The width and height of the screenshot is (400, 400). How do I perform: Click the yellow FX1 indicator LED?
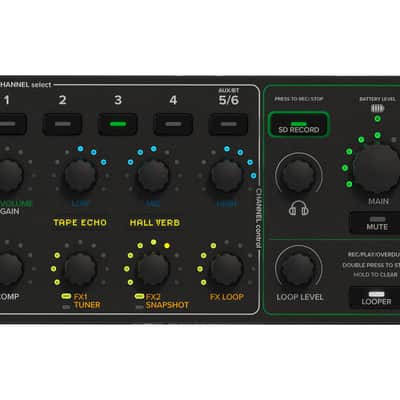pos(66,296)
